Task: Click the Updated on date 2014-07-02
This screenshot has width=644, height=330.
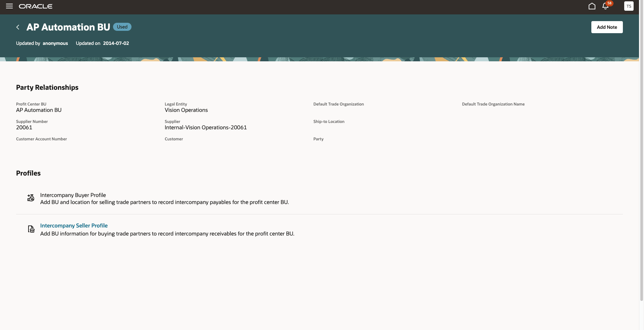Action: tap(116, 43)
